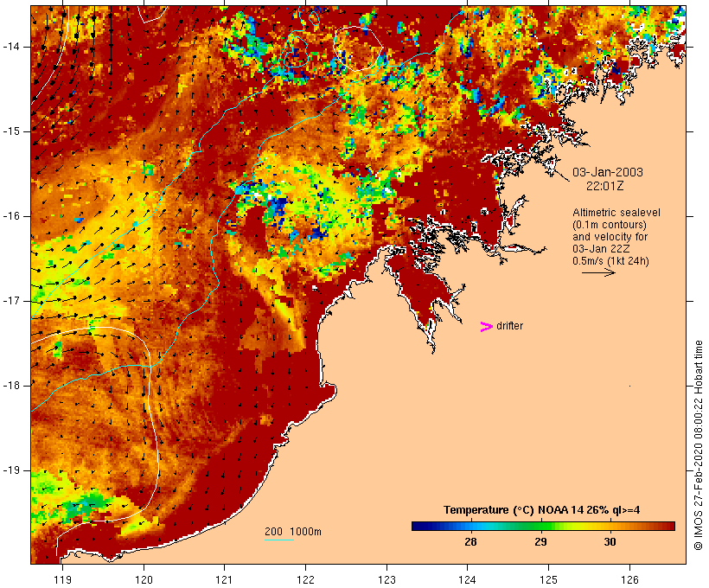Click the date text '03-Jan-2003'
Image resolution: width=709 pixels, height=588 pixels.
pyautogui.click(x=608, y=172)
